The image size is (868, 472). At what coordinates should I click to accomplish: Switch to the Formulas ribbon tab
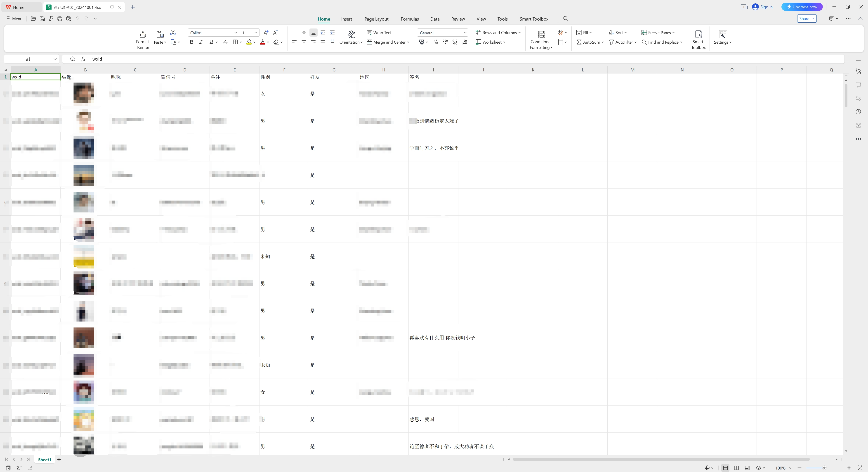click(409, 19)
